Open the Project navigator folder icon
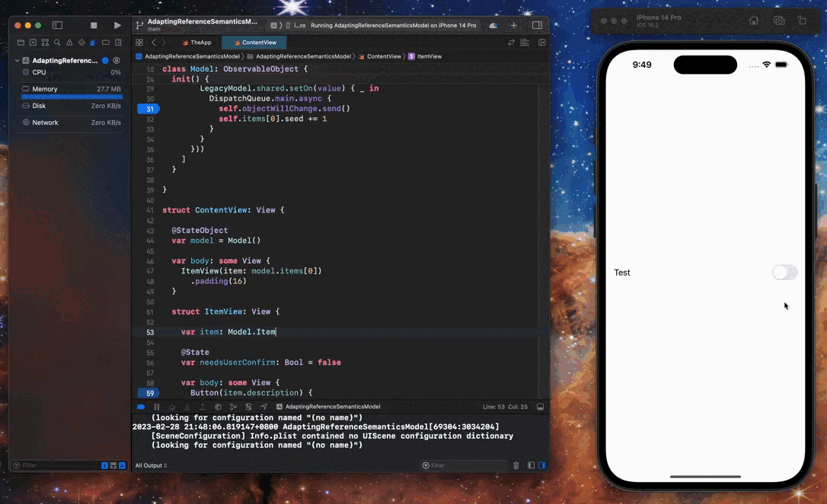 21,42
